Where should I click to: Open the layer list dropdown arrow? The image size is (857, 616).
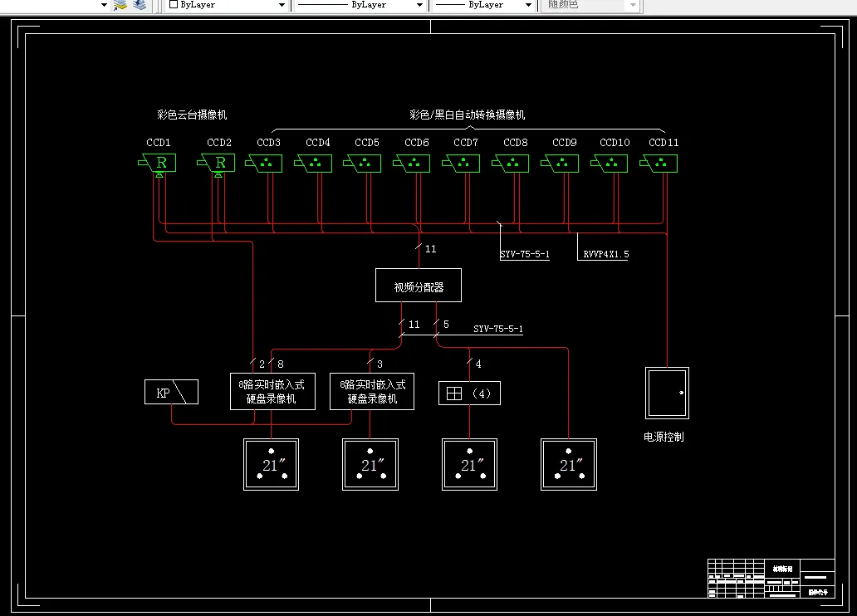pos(104,5)
